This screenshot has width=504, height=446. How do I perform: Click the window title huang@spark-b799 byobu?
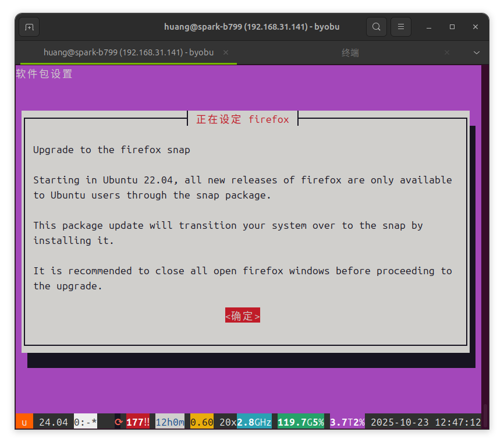click(251, 27)
